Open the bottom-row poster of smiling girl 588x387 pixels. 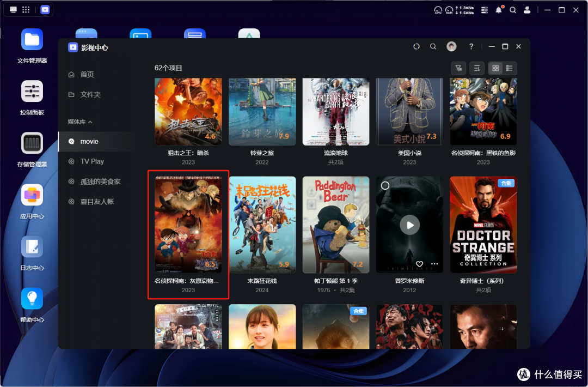click(x=262, y=326)
